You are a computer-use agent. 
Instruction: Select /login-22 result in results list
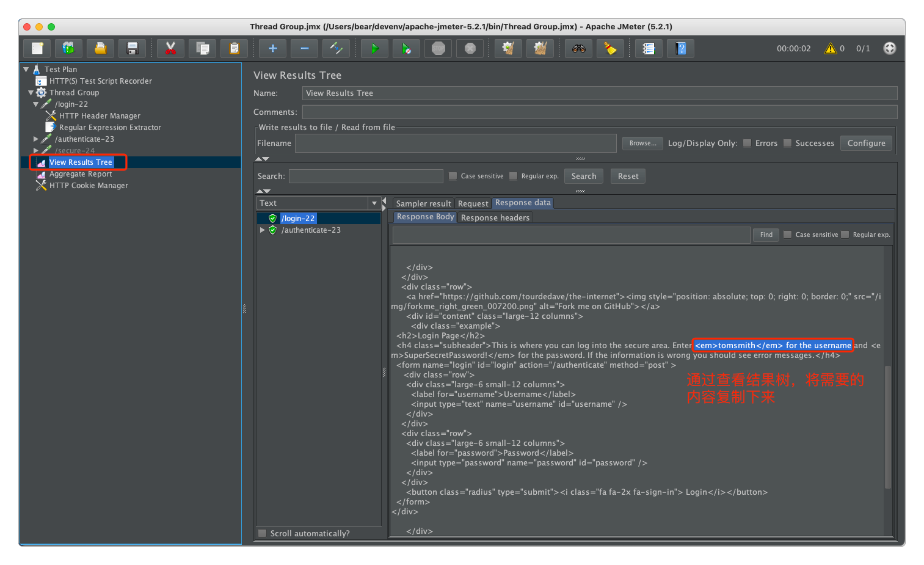click(x=298, y=218)
